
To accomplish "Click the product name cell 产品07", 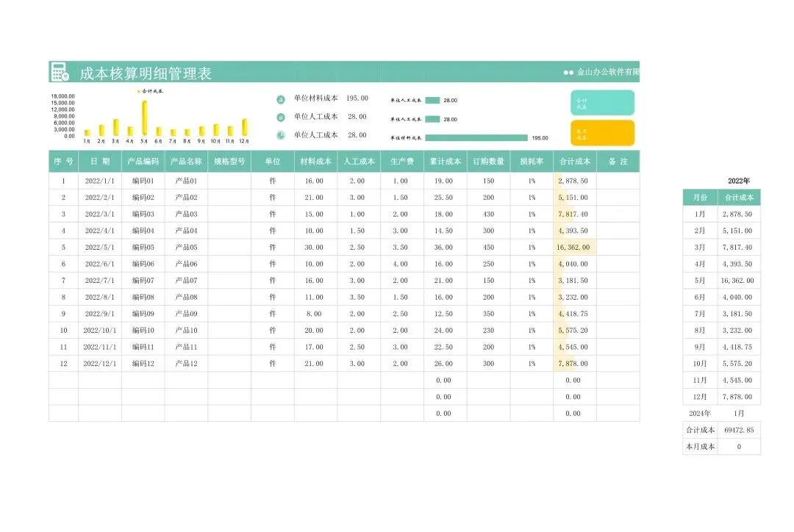I will click(x=186, y=281).
